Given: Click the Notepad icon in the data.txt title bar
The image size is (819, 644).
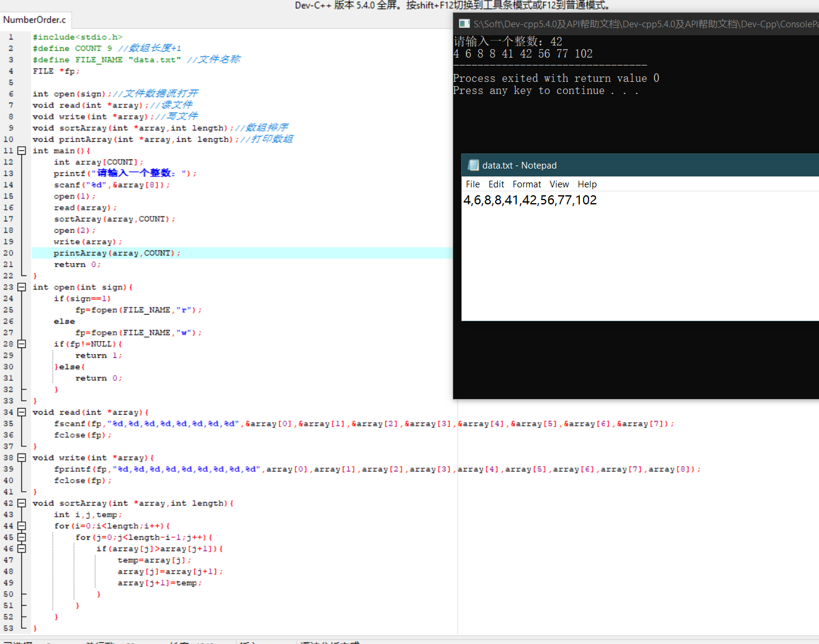Looking at the screenshot, I should pyautogui.click(x=473, y=165).
